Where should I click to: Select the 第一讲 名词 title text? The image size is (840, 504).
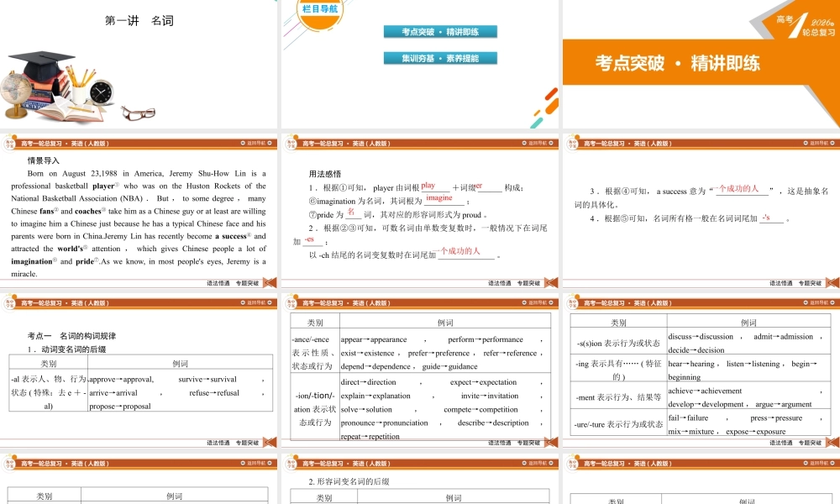tap(139, 21)
